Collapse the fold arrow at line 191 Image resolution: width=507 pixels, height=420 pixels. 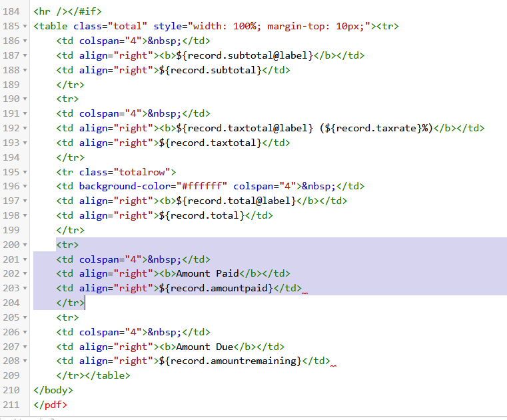click(x=25, y=113)
